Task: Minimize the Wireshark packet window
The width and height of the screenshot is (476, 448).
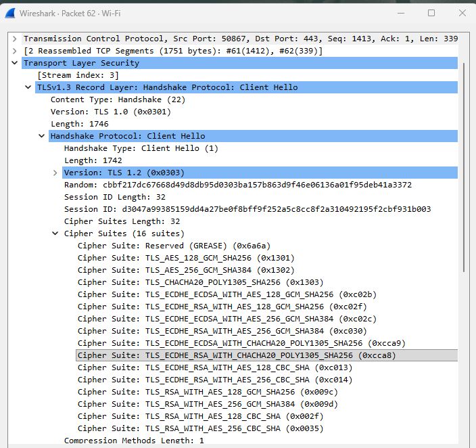Action: (x=401, y=13)
